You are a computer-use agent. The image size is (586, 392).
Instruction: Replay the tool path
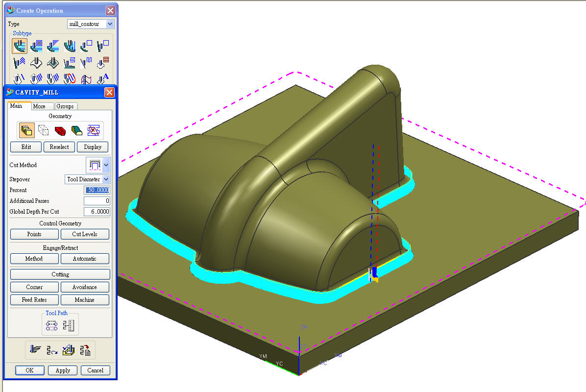52,350
